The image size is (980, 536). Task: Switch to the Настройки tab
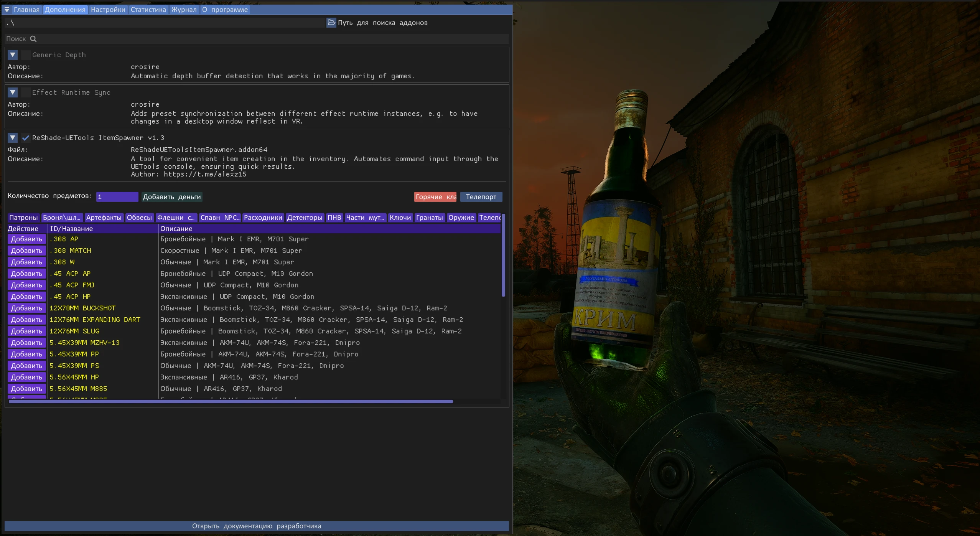click(x=108, y=10)
